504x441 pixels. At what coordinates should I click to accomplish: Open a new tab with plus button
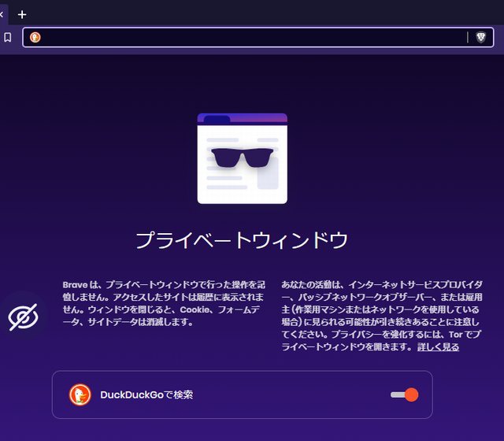coord(22,14)
